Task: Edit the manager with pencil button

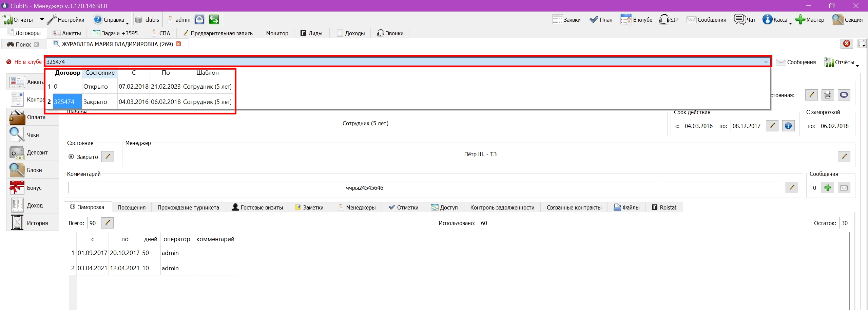Action: (844, 157)
